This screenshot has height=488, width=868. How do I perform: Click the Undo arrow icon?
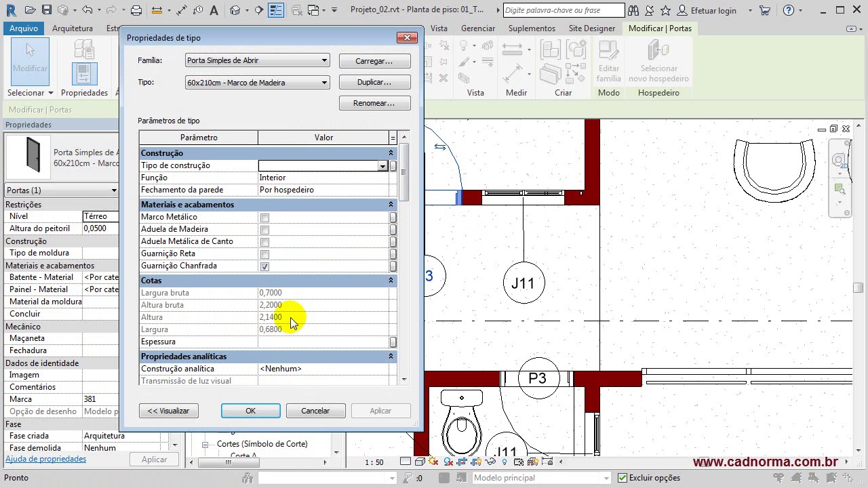(86, 10)
